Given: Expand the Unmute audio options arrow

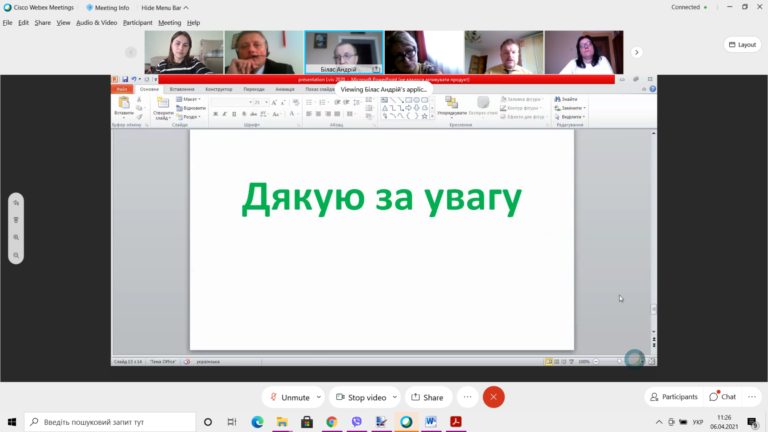Looking at the screenshot, I should tap(319, 397).
